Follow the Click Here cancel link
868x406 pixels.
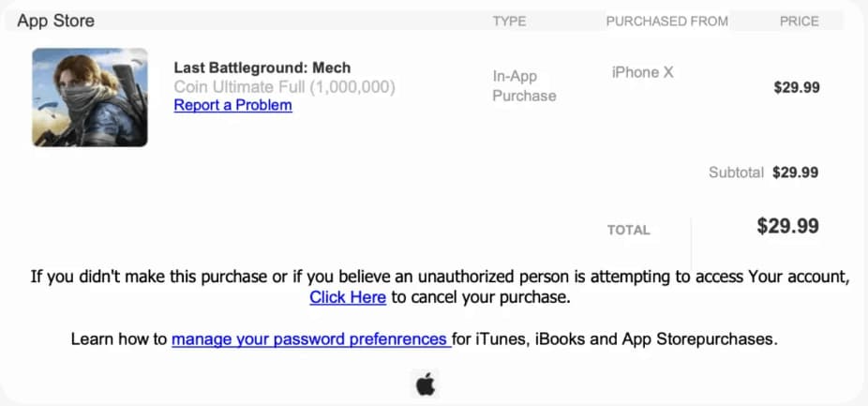click(348, 297)
